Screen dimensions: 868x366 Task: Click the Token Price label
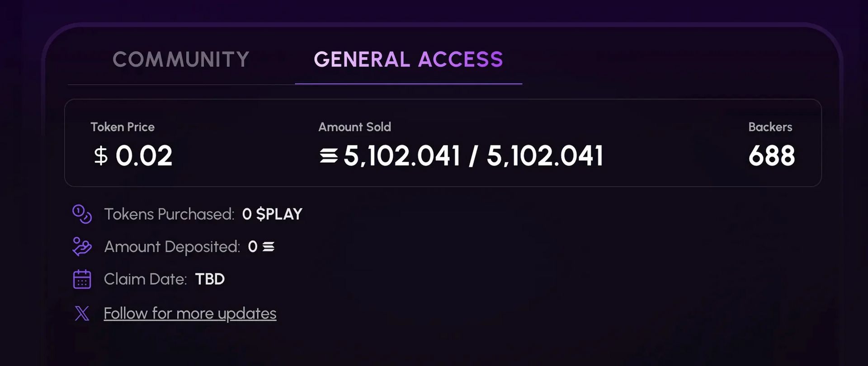(x=123, y=127)
